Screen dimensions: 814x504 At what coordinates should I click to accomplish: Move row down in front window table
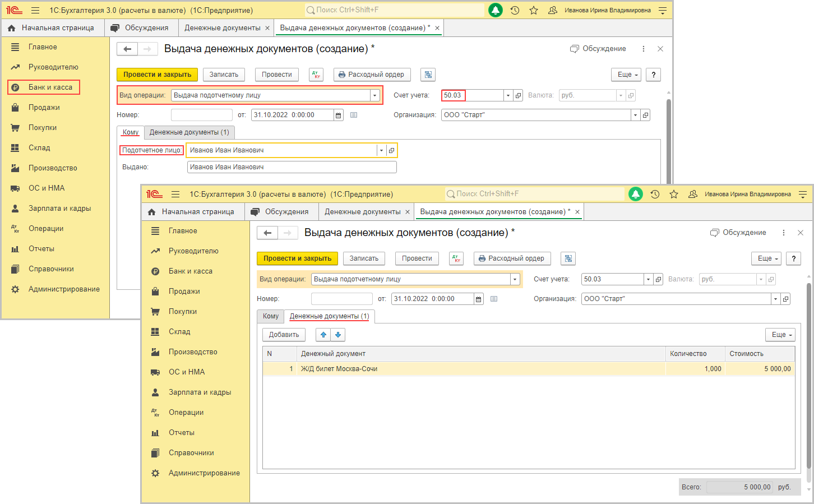pos(337,335)
